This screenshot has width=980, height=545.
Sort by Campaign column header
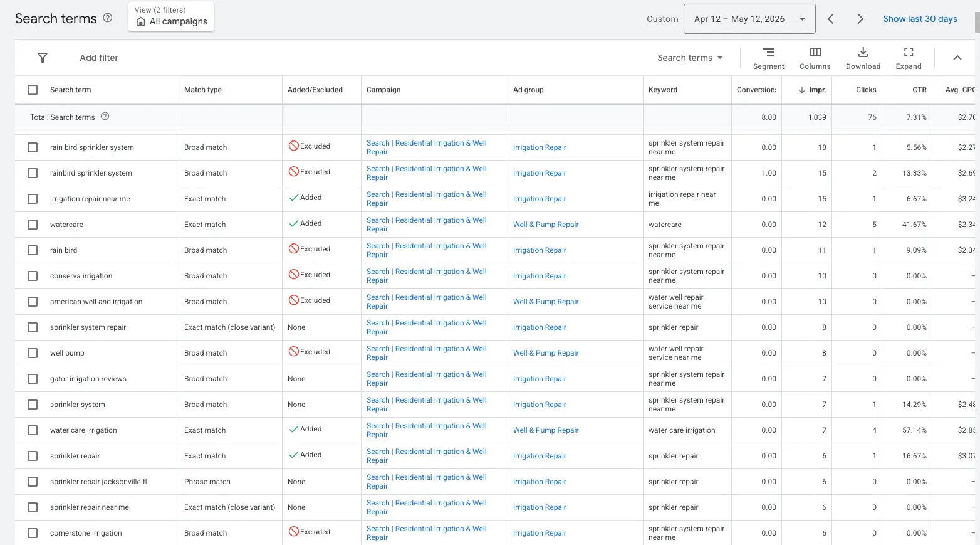click(383, 90)
